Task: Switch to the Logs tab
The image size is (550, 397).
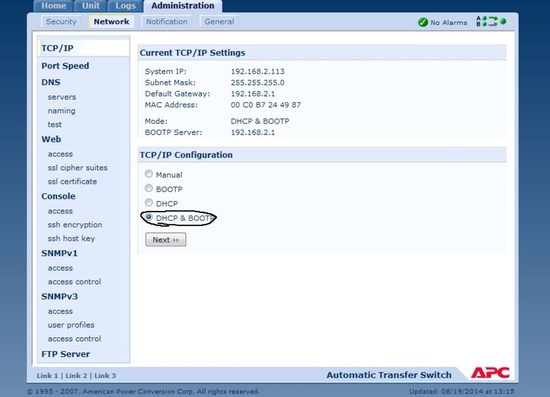Action: pos(125,6)
